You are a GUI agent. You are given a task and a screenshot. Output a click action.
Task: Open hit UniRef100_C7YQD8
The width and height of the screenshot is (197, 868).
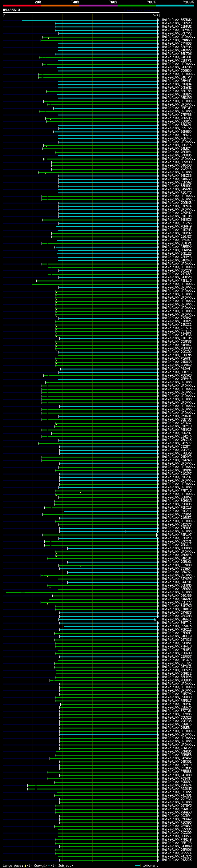click(177, 43)
